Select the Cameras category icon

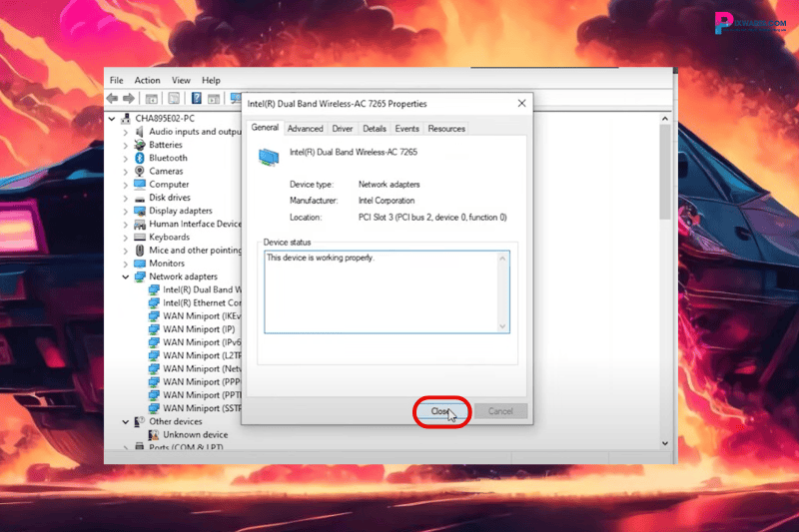[x=140, y=171]
